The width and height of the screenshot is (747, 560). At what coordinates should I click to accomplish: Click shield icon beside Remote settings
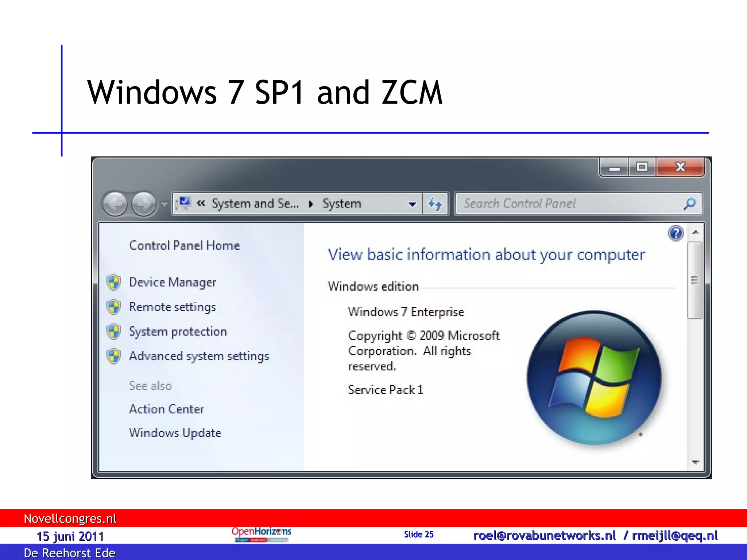(x=113, y=307)
